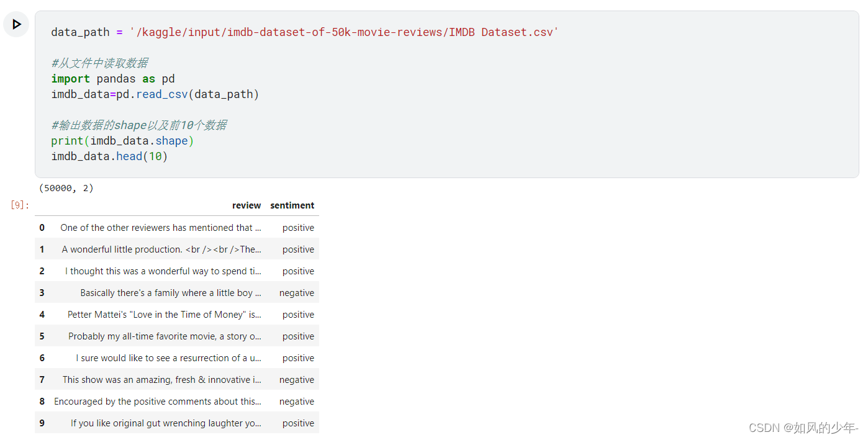Viewport: 868px width, 440px height.
Task: Select review 'This show was an amazing'
Action: pos(162,380)
